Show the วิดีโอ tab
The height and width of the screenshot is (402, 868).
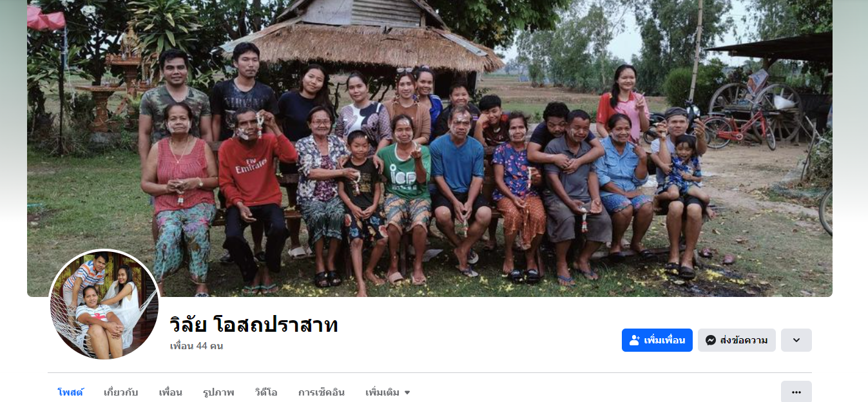266,392
